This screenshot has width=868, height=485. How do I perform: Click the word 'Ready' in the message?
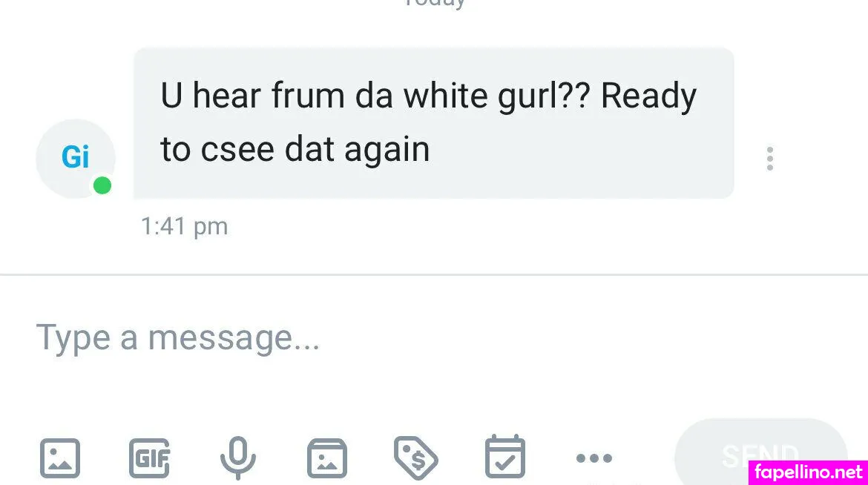649,97
